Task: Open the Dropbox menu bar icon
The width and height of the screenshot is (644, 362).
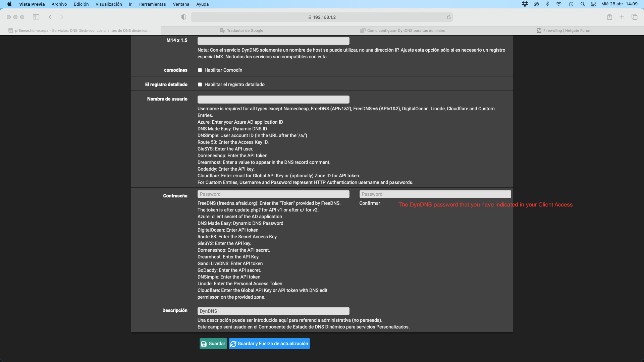Action: [525, 4]
